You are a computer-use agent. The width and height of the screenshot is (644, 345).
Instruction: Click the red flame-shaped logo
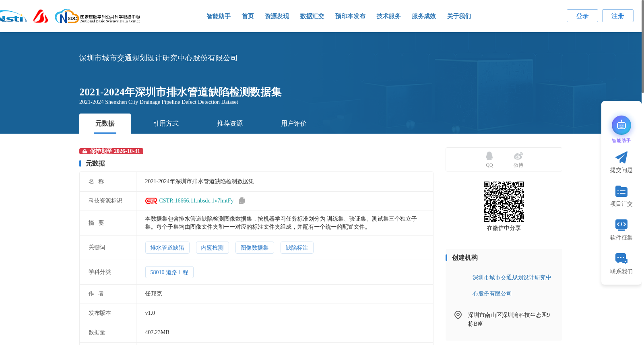(41, 17)
